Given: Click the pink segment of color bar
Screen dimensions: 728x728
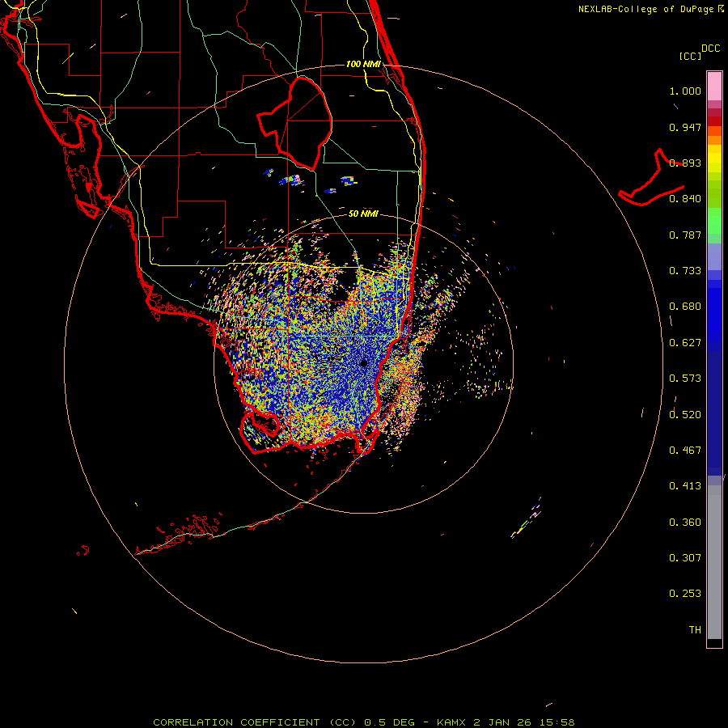Looking at the screenshot, I should pos(714,87).
